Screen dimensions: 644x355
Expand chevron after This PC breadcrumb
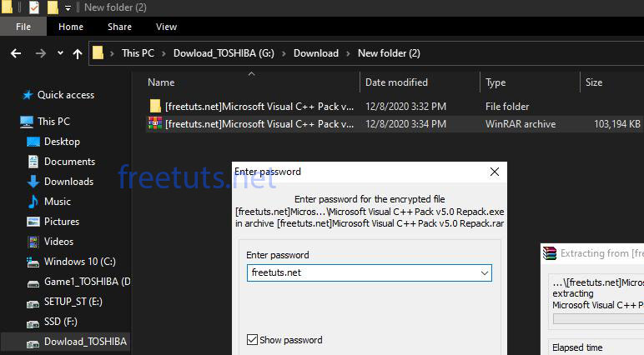tap(164, 54)
